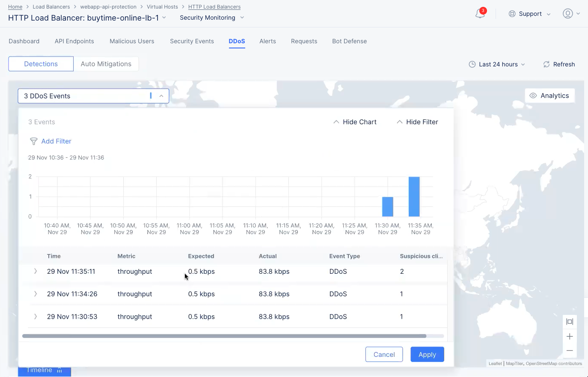588x377 pixels.
Task: Hide the filter section
Action: click(x=417, y=122)
